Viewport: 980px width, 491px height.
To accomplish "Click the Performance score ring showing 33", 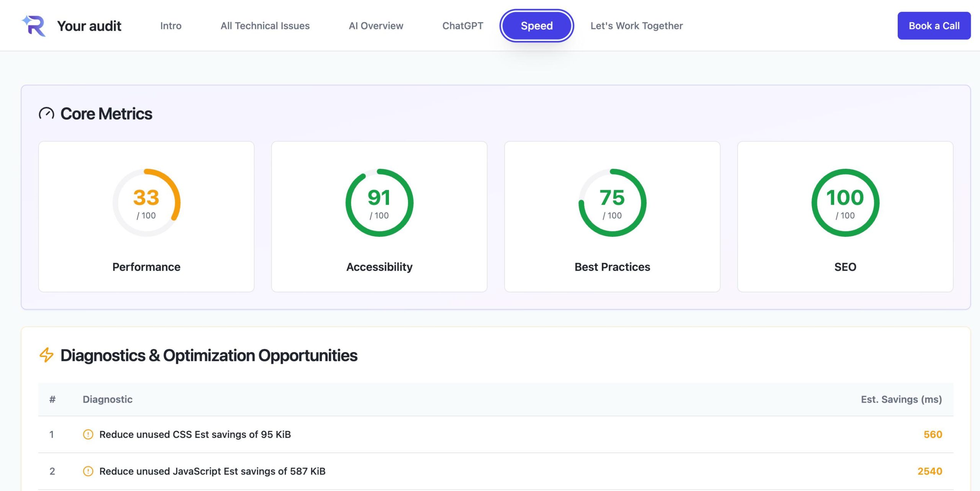I will [x=146, y=203].
